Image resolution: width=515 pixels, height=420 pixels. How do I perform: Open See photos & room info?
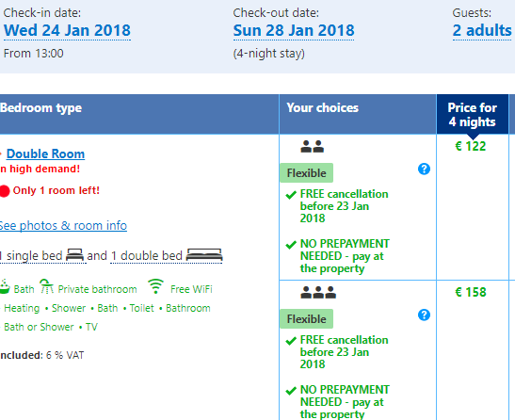pyautogui.click(x=63, y=226)
